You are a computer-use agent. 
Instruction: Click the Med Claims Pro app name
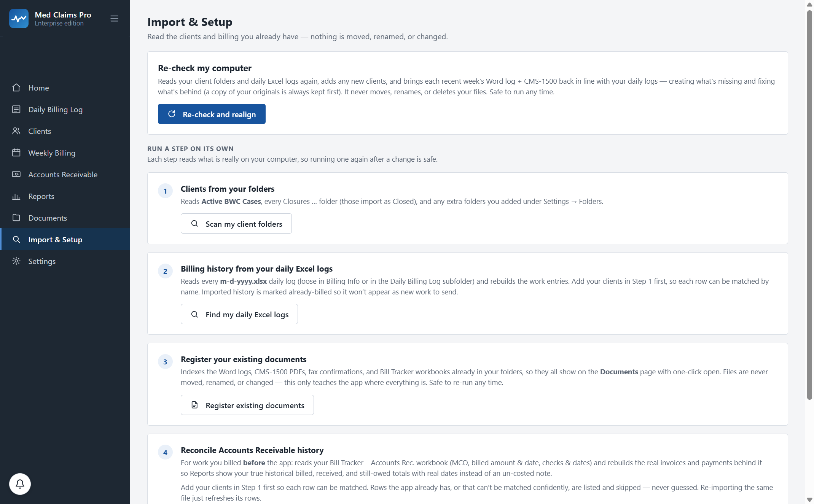click(x=63, y=15)
